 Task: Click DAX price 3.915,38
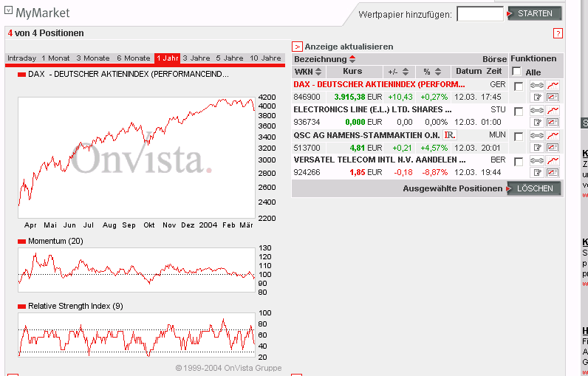[x=349, y=97]
